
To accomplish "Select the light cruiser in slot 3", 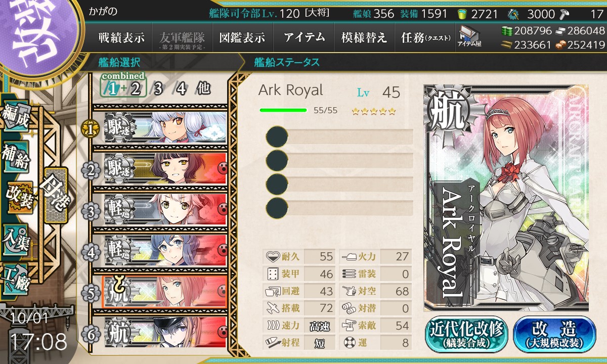I will [x=165, y=210].
